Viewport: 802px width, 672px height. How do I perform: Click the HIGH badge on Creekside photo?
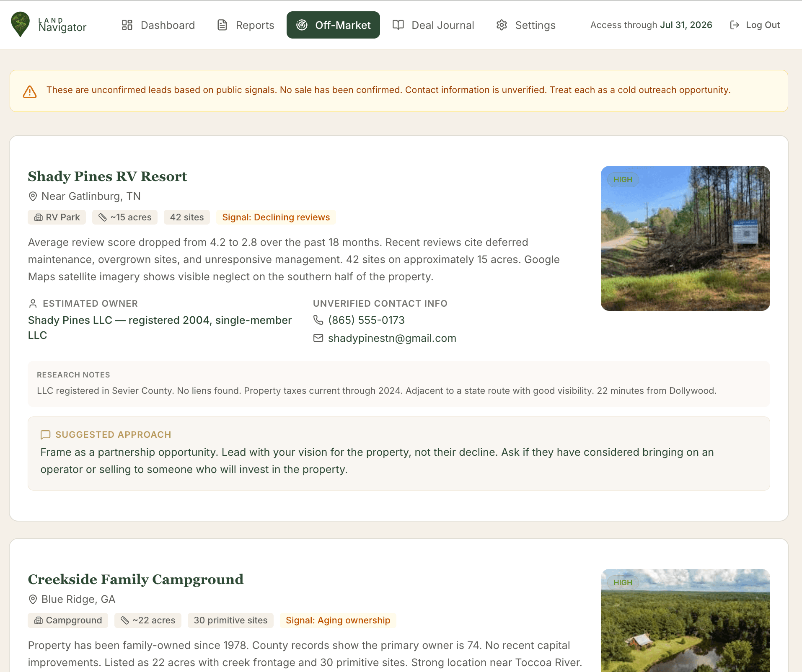(x=623, y=583)
